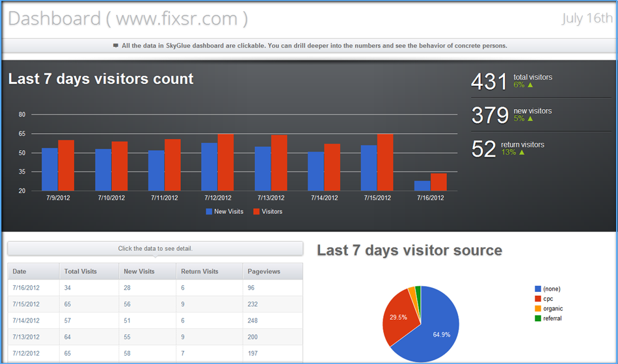618x364 pixels.
Task: Click the red cpc legend swatch
Action: 537,298
